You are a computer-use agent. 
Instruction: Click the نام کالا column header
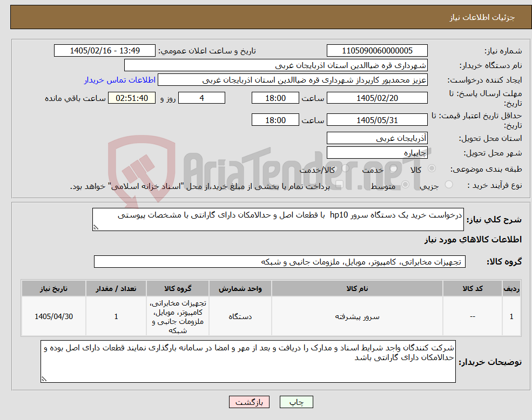click(x=357, y=288)
